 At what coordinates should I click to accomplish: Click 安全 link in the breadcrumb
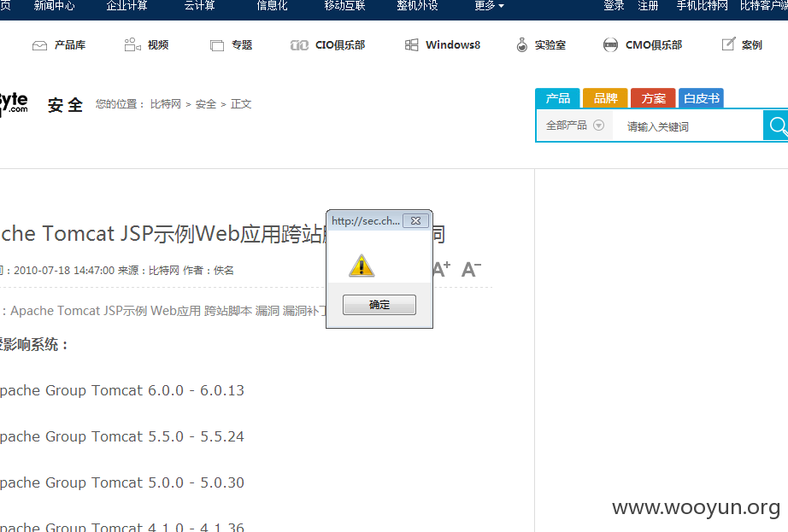[205, 104]
